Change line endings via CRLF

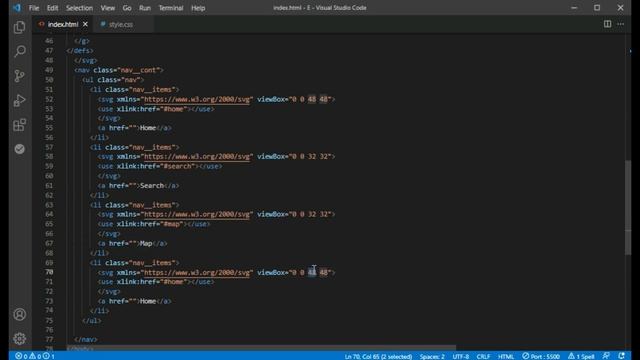tap(483, 356)
